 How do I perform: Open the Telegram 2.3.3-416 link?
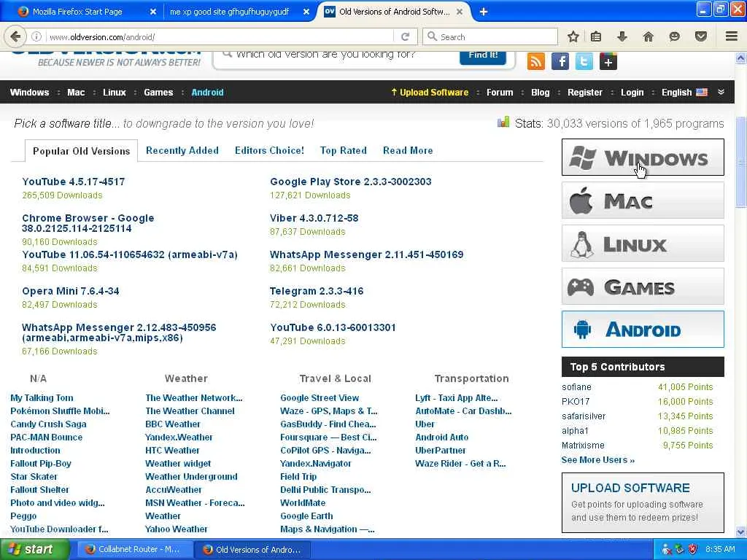coord(317,291)
